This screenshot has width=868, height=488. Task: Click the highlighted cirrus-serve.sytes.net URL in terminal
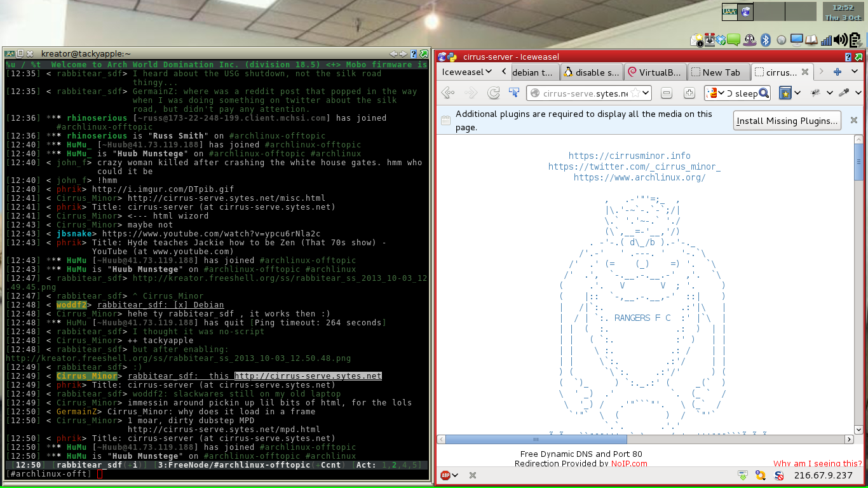[x=308, y=376]
